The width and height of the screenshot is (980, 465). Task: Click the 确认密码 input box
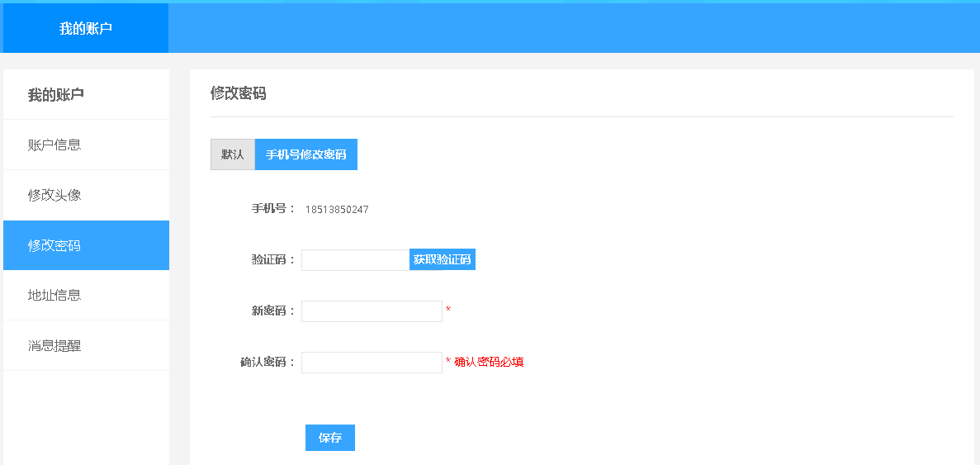pos(372,363)
